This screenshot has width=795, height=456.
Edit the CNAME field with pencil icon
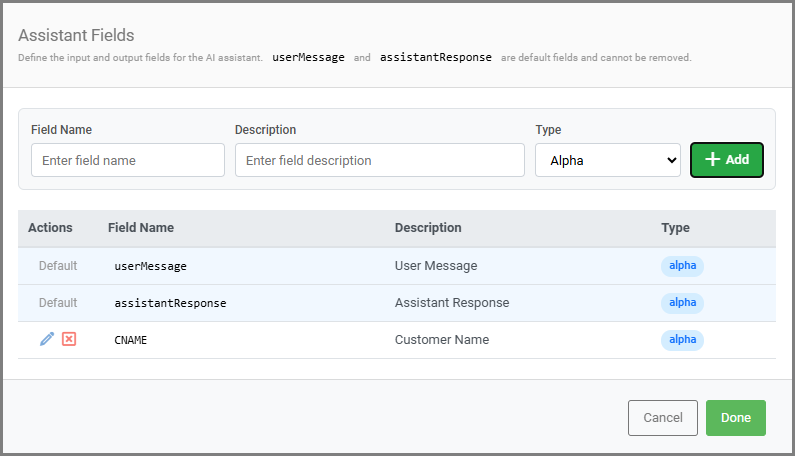coord(47,339)
